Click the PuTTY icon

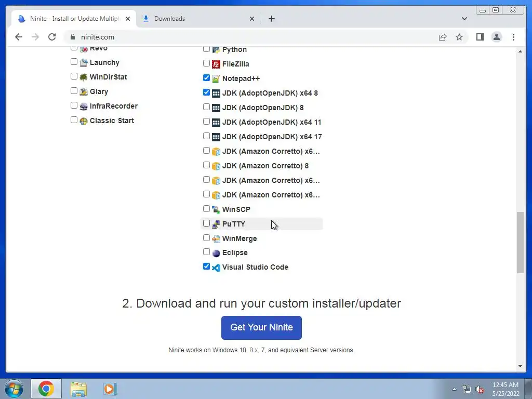(216, 224)
